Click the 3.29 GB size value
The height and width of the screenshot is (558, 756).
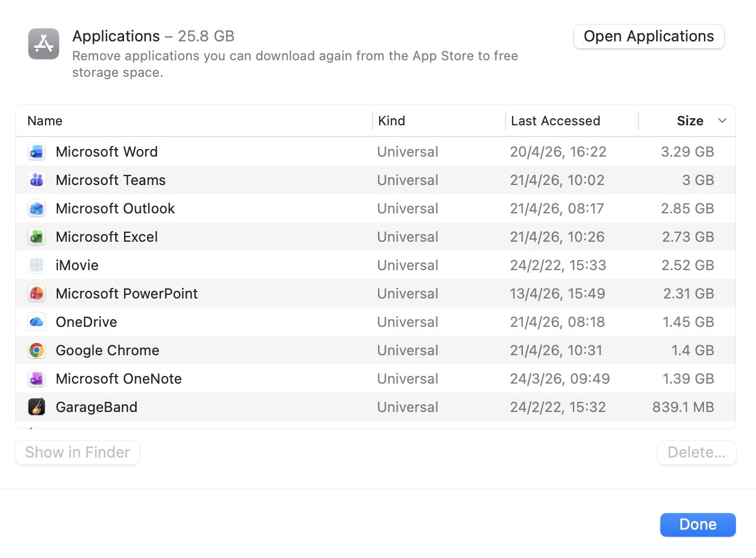[687, 152]
